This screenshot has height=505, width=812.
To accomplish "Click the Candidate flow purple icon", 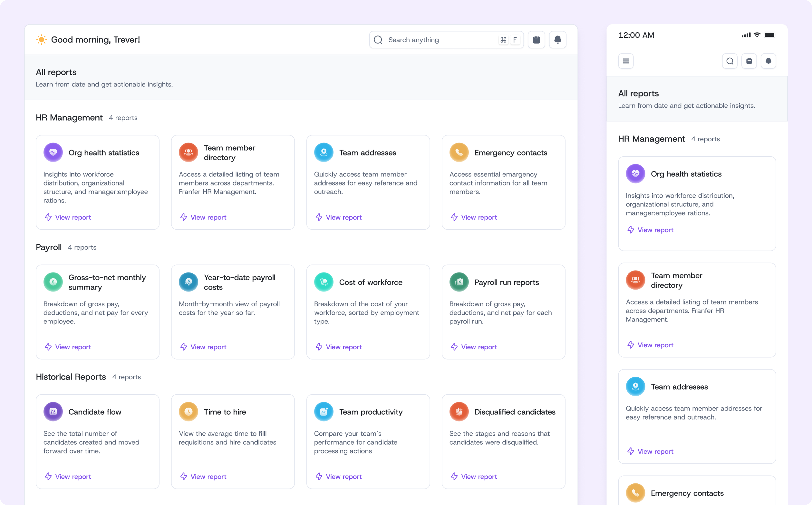I will [x=53, y=412].
